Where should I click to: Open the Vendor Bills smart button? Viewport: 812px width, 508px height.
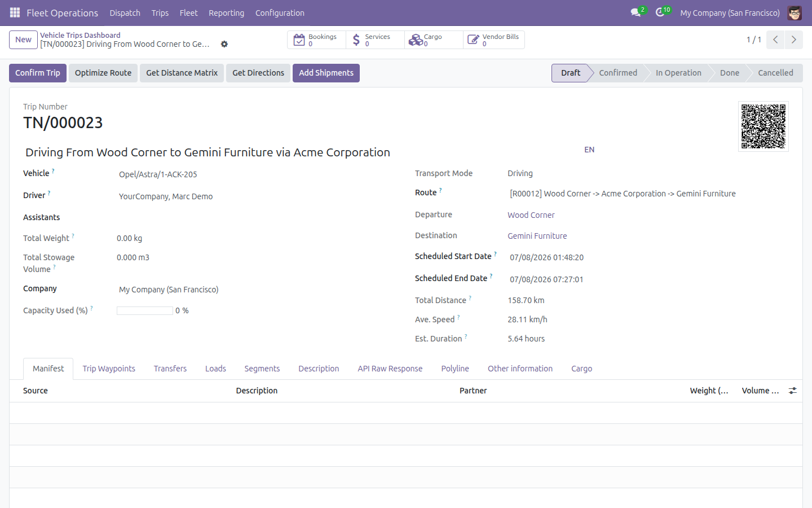[494, 40]
